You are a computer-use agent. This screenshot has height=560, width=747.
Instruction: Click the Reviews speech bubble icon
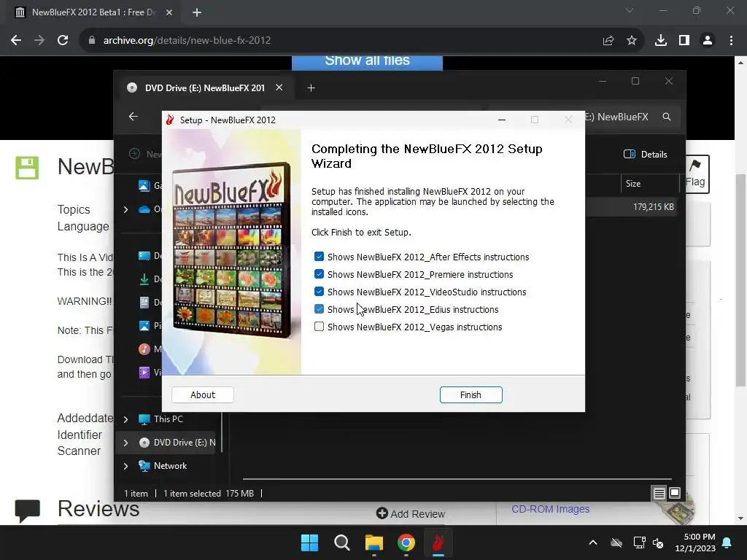(27, 510)
